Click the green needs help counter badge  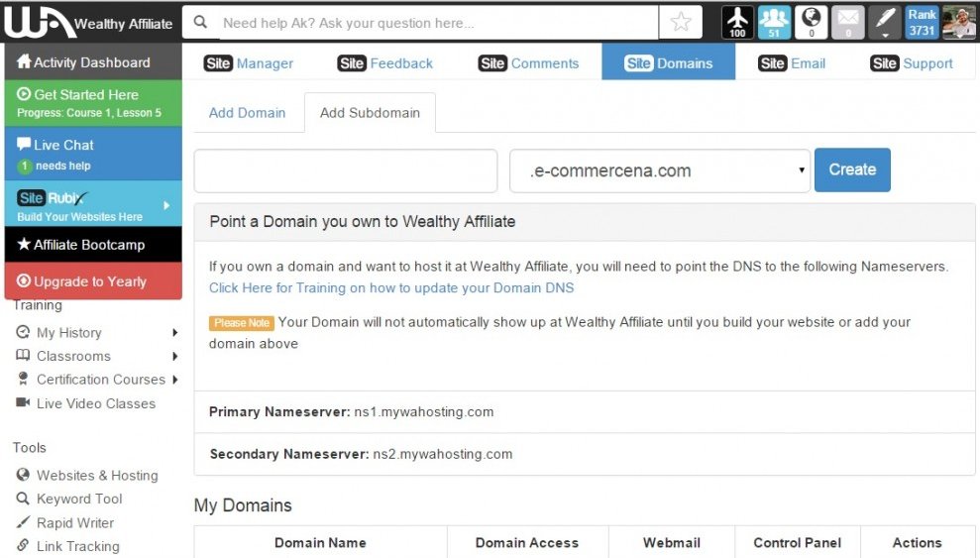coord(25,167)
